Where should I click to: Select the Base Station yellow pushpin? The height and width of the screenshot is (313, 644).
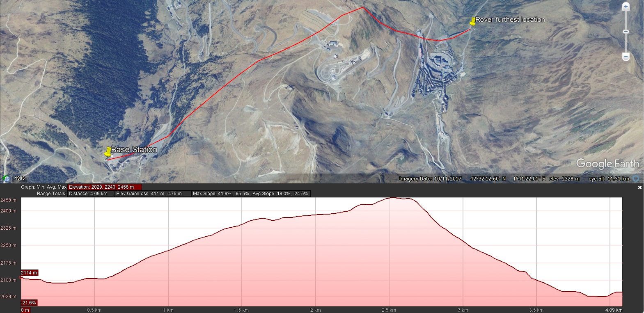[x=108, y=152]
